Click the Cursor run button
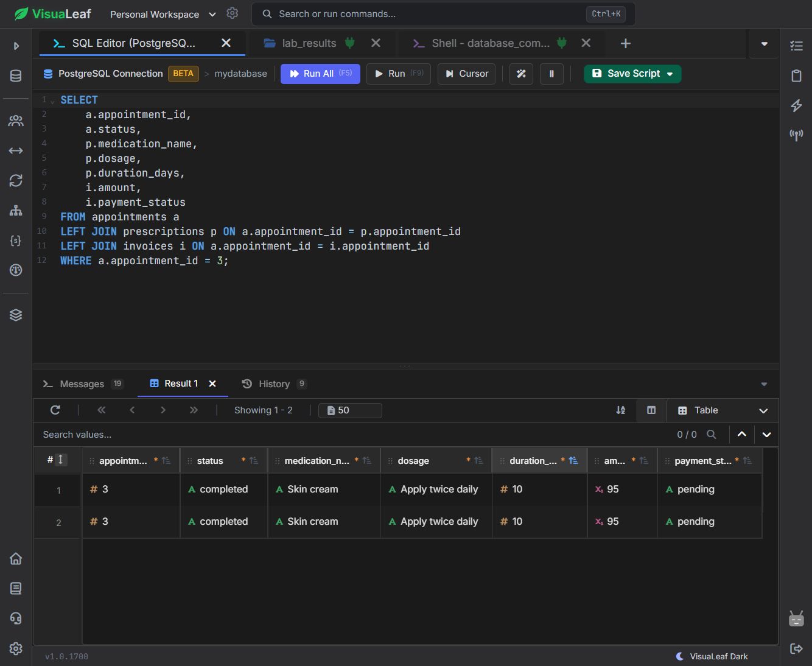 pos(466,74)
